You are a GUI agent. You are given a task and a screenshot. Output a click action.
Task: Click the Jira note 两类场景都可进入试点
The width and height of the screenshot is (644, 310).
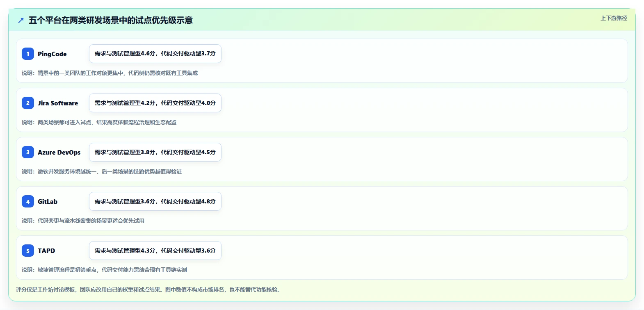point(99,122)
